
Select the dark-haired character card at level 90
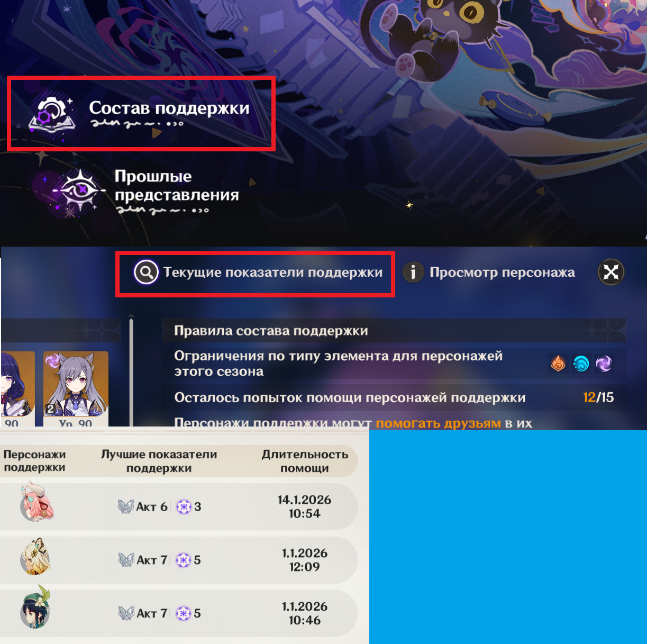(x=17, y=389)
